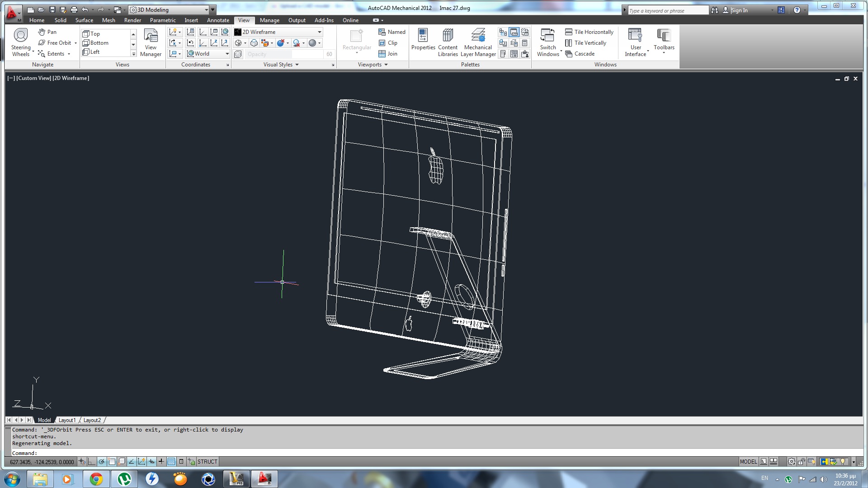
Task: Switch to the Render ribbon tab
Action: point(132,20)
